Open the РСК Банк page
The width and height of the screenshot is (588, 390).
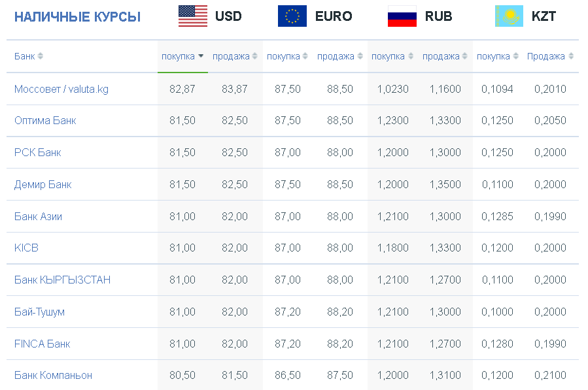tap(37, 152)
